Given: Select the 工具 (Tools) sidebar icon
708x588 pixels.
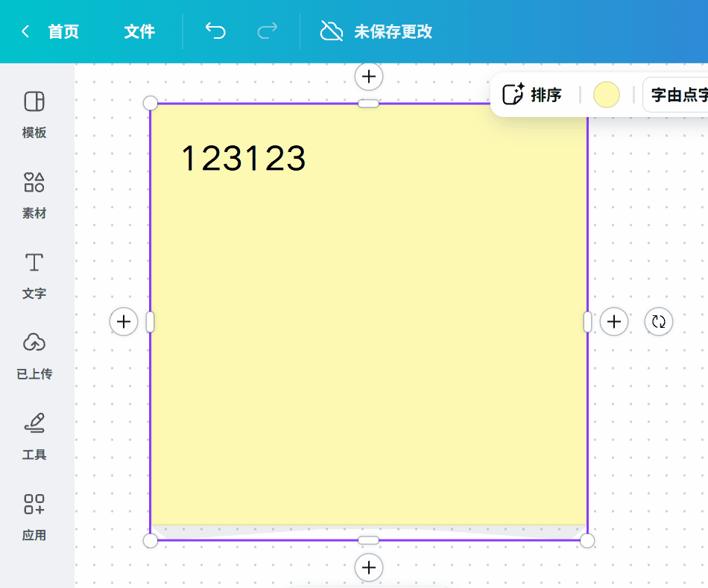Looking at the screenshot, I should 33,436.
